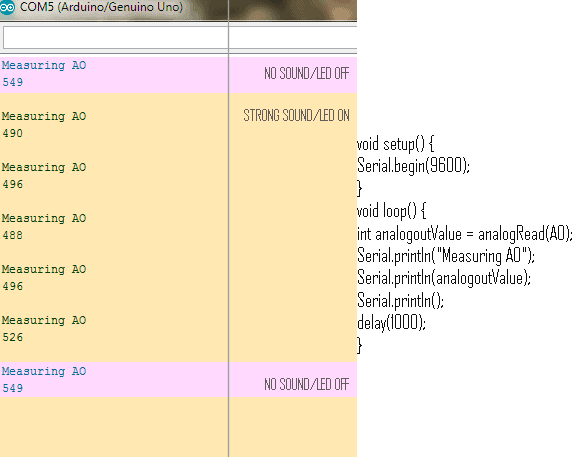Click the top 'NO SOUND/LED OFF' label
Screen dimensions: 578x457
click(307, 73)
